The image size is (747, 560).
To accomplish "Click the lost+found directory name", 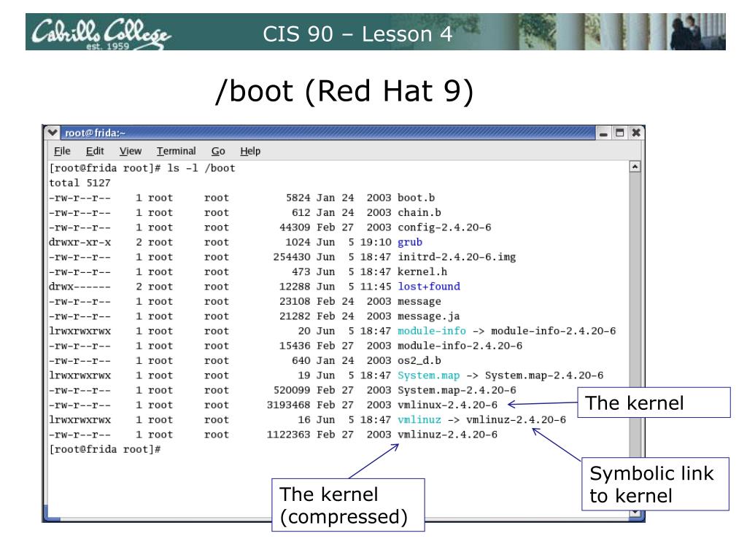I will [429, 286].
